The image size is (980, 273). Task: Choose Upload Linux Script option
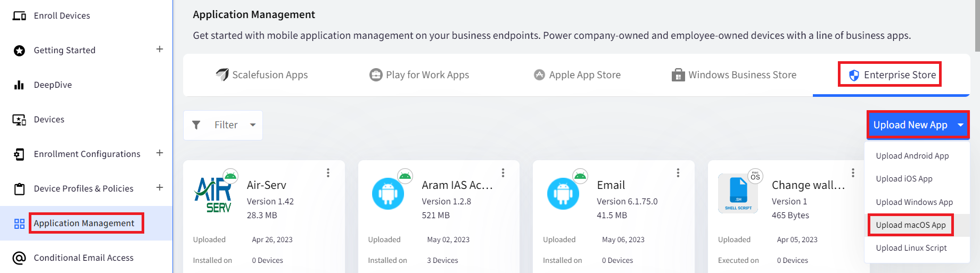pyautogui.click(x=911, y=248)
